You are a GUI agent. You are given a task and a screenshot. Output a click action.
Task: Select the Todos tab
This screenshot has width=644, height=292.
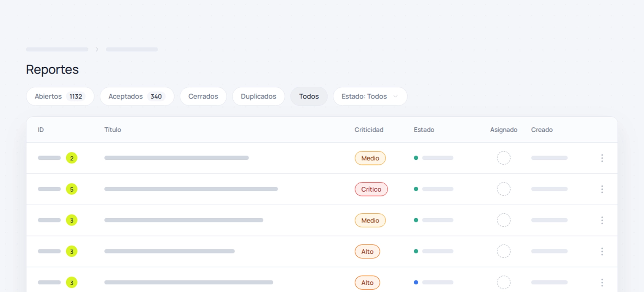(x=309, y=97)
